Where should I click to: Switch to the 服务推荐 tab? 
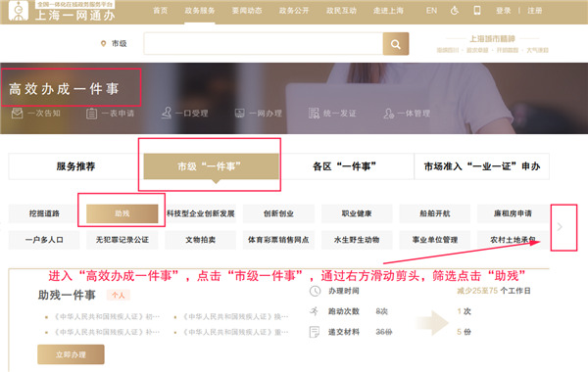point(75,166)
